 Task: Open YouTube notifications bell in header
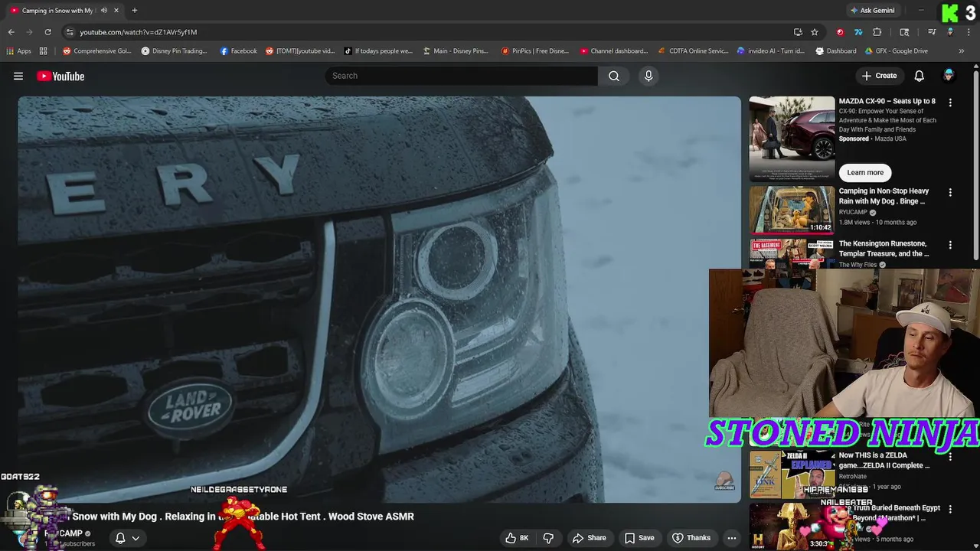point(920,76)
